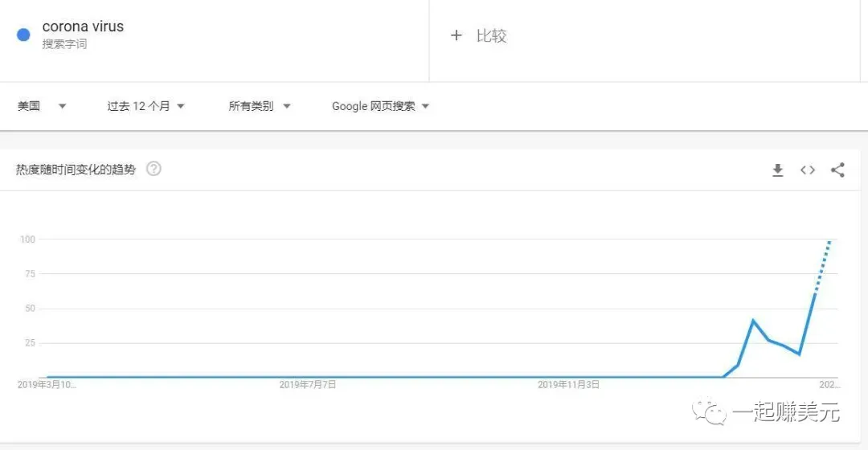Edit the corona virus search term
The image size is (868, 450).
coord(83,26)
